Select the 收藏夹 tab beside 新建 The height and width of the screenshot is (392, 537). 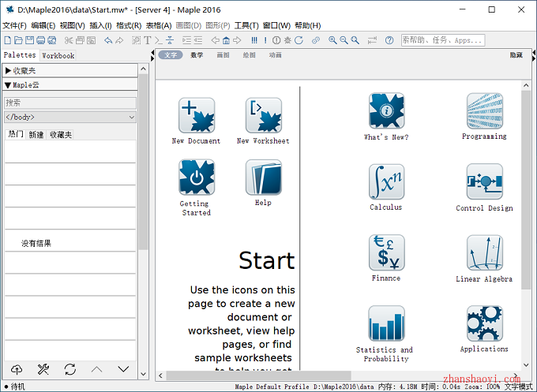click(61, 134)
